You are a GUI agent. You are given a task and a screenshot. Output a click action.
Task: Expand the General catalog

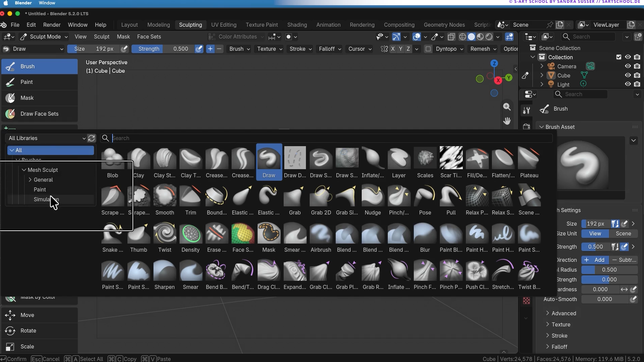[x=30, y=180]
